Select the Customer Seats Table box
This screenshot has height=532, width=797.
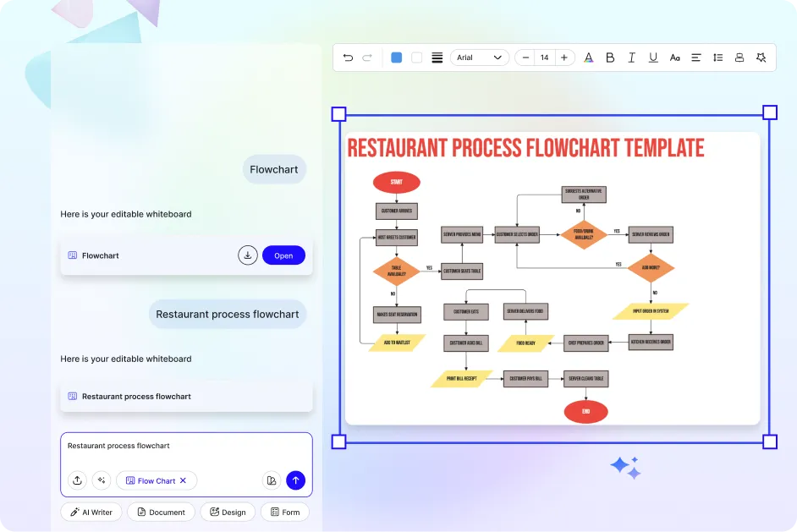coord(462,271)
